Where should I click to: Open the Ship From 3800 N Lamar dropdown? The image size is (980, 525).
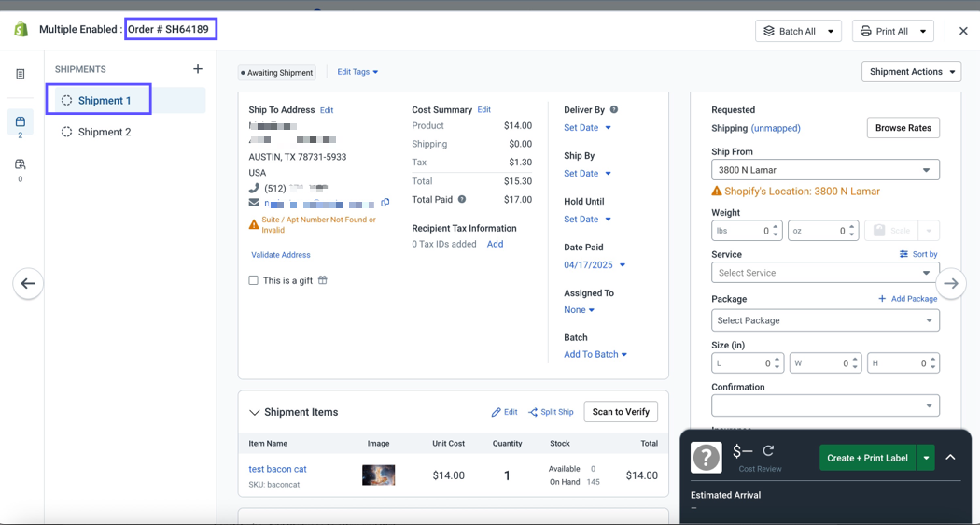click(x=825, y=170)
